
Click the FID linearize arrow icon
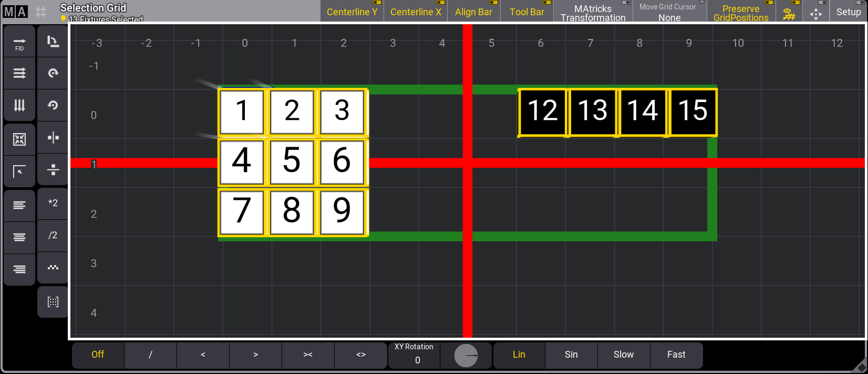tap(19, 42)
